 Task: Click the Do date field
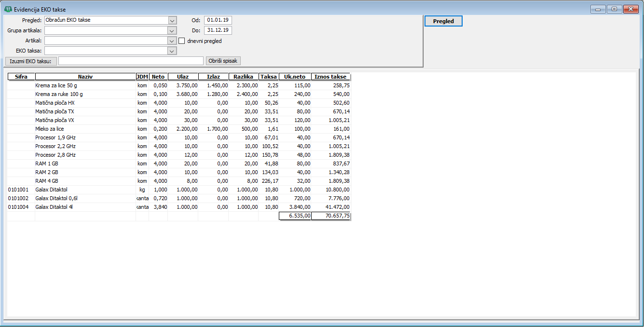(x=218, y=30)
